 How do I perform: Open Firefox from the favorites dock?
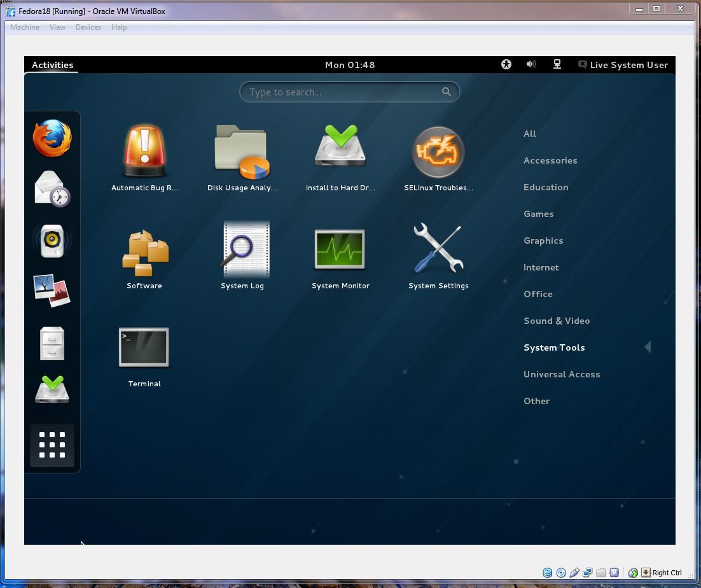[x=52, y=138]
